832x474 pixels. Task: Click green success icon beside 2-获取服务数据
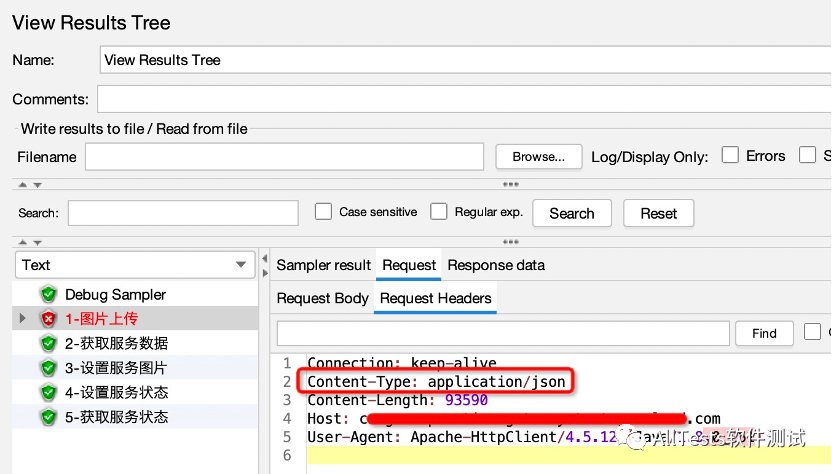(x=48, y=343)
